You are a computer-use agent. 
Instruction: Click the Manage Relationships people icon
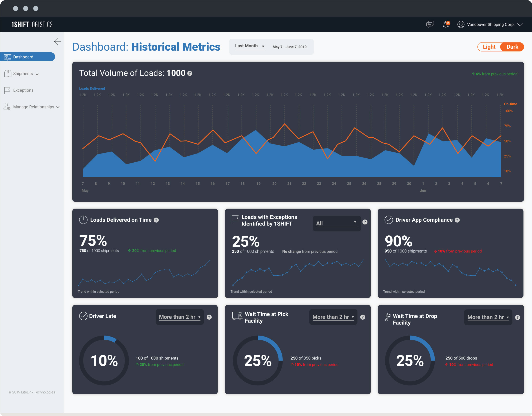pyautogui.click(x=7, y=106)
